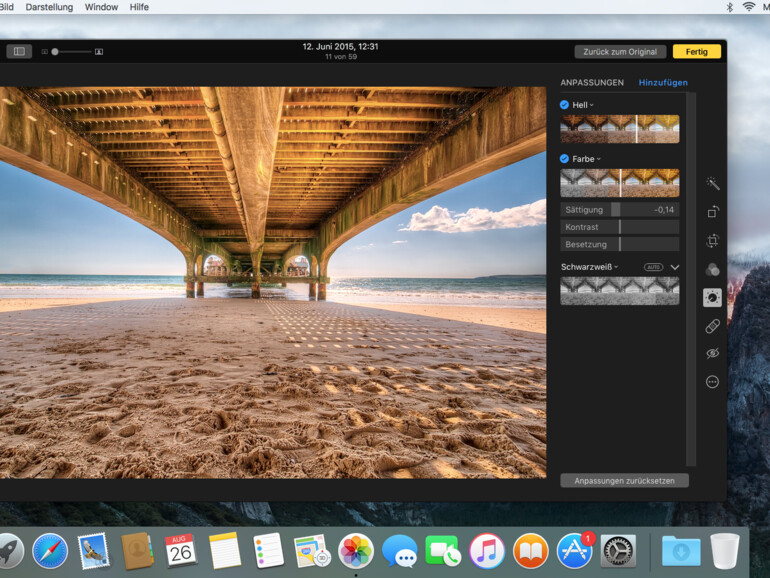
Task: Disable the Farbe adjustment checkmark
Action: [565, 159]
